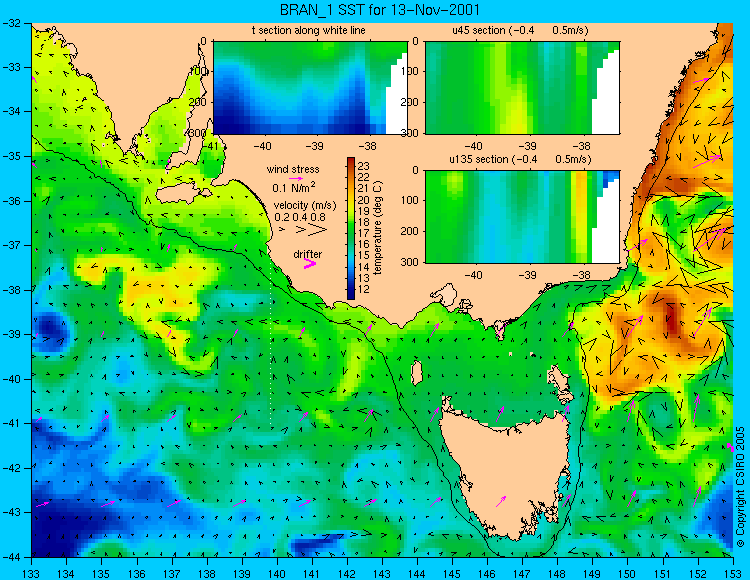Click the '133' longitude axis label
750x580 pixels.
(x=32, y=574)
